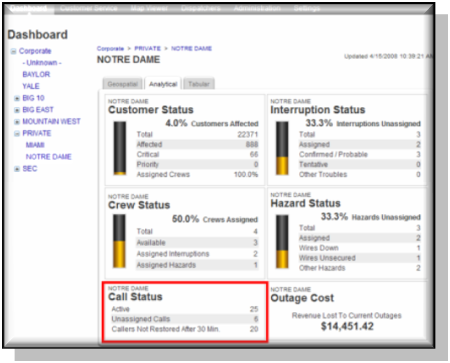The width and height of the screenshot is (450, 363).
Task: Click the Interruption Status heading
Action: tap(318, 110)
